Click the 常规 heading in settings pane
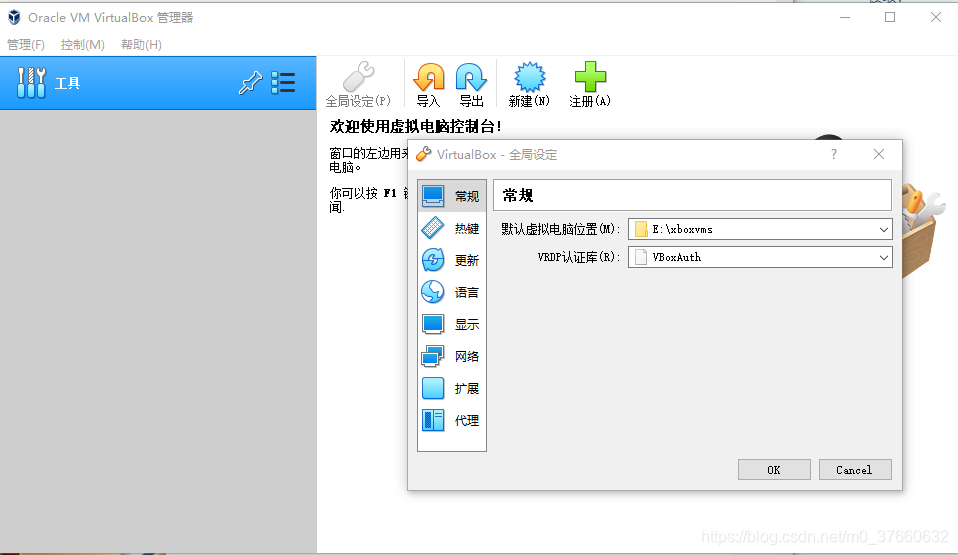This screenshot has width=958, height=555. tap(517, 196)
